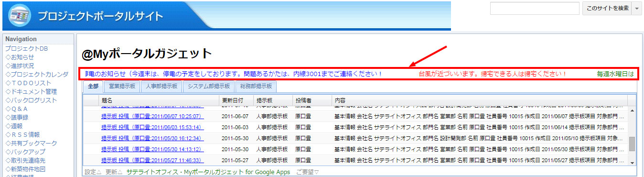This screenshot has height=177, width=644.
Task: Open post dated 2011/06/07 10:25:07
Action: point(152,116)
